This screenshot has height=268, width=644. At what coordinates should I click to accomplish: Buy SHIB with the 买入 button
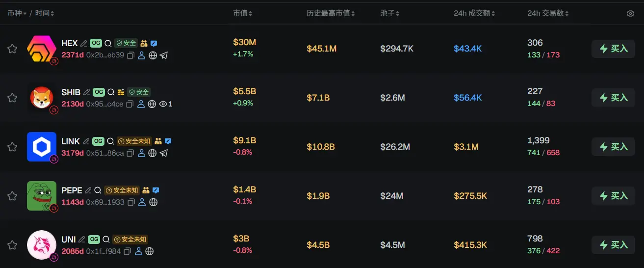point(613,98)
